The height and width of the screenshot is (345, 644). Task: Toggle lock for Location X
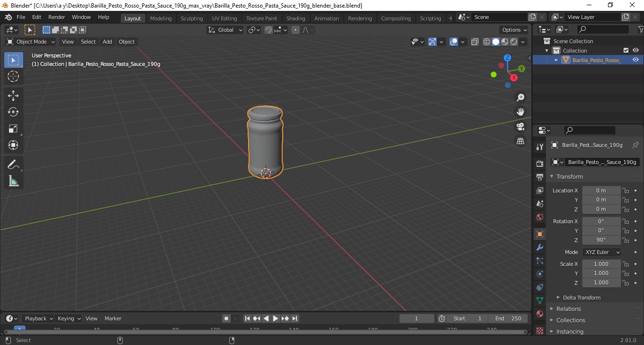[x=626, y=191]
